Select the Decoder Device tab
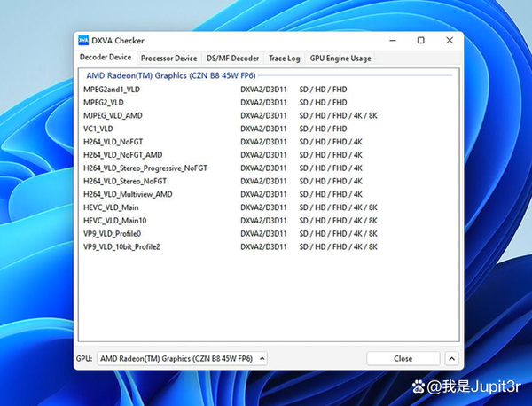Screen dimensions: 532x406 coord(106,58)
